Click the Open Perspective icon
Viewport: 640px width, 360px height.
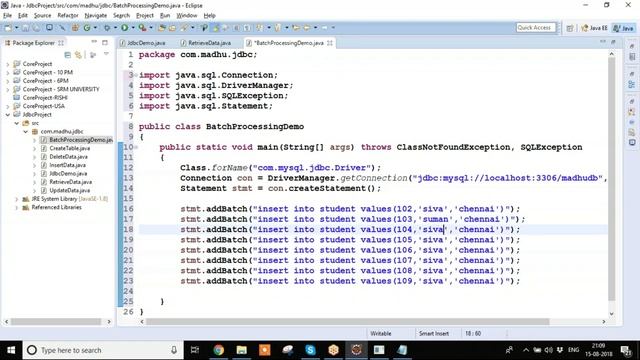pyautogui.click(x=570, y=28)
